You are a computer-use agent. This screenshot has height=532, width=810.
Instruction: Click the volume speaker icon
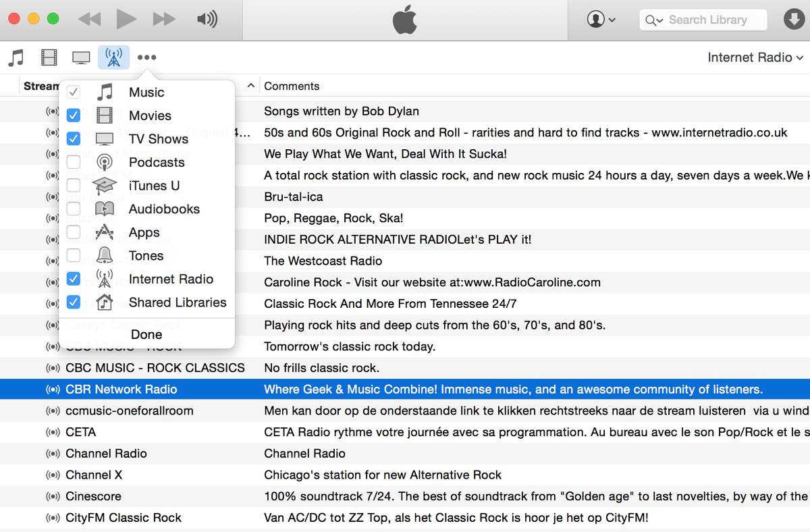pyautogui.click(x=207, y=20)
